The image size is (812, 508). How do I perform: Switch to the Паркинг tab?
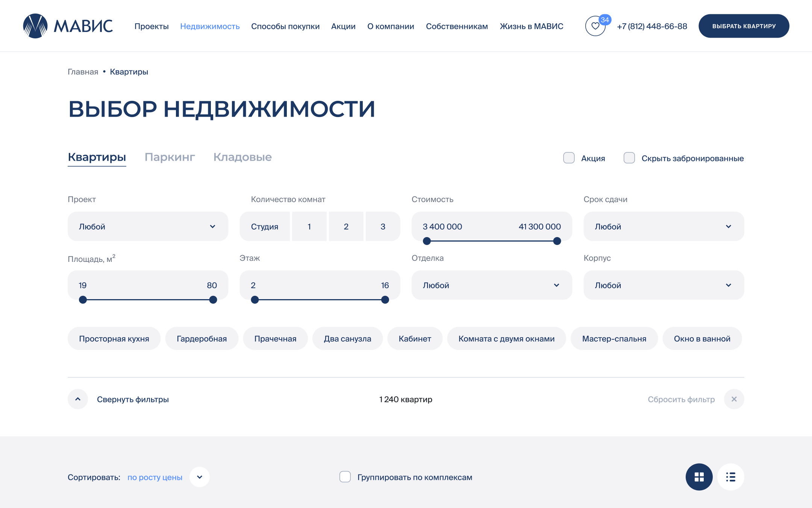pos(170,157)
